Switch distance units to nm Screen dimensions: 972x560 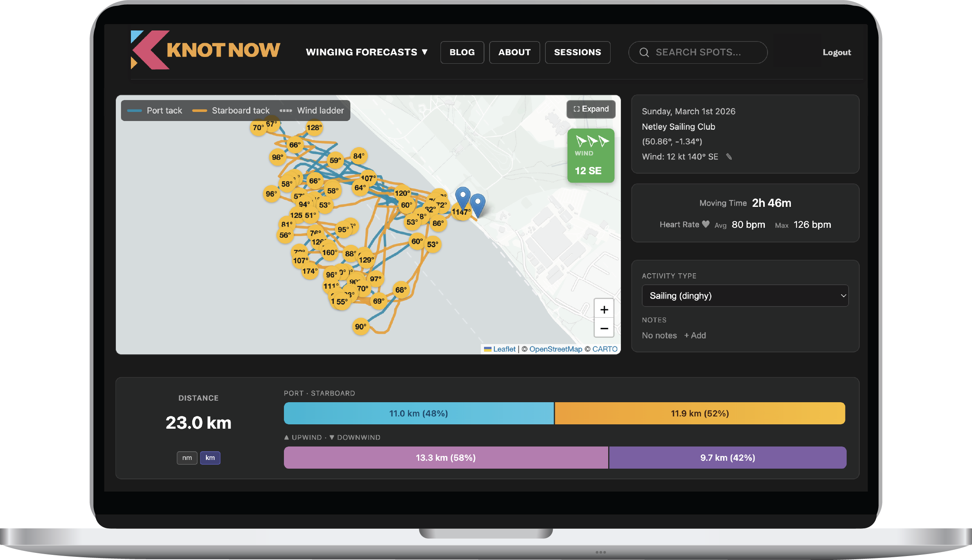(x=187, y=458)
